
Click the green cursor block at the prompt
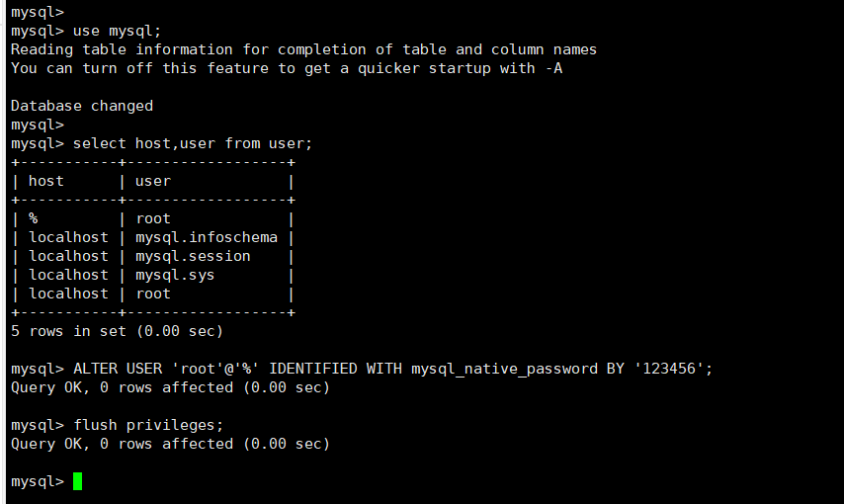click(78, 481)
